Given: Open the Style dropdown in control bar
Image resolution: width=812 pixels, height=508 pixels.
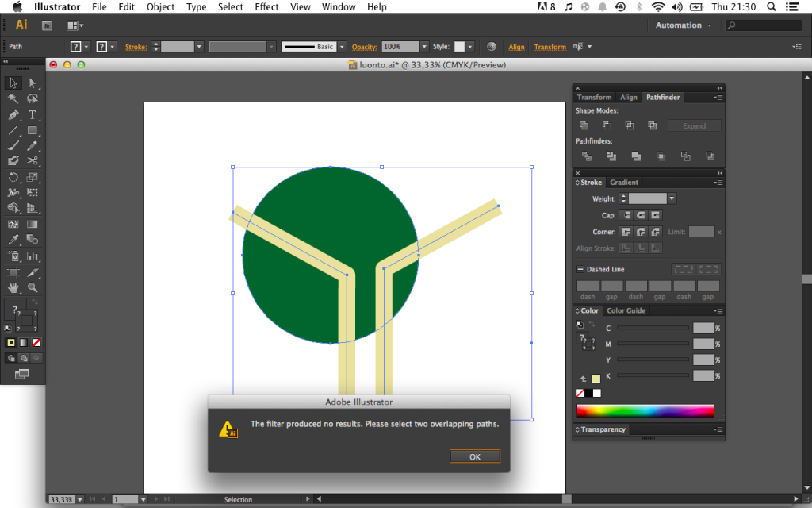Looking at the screenshot, I should click(469, 47).
